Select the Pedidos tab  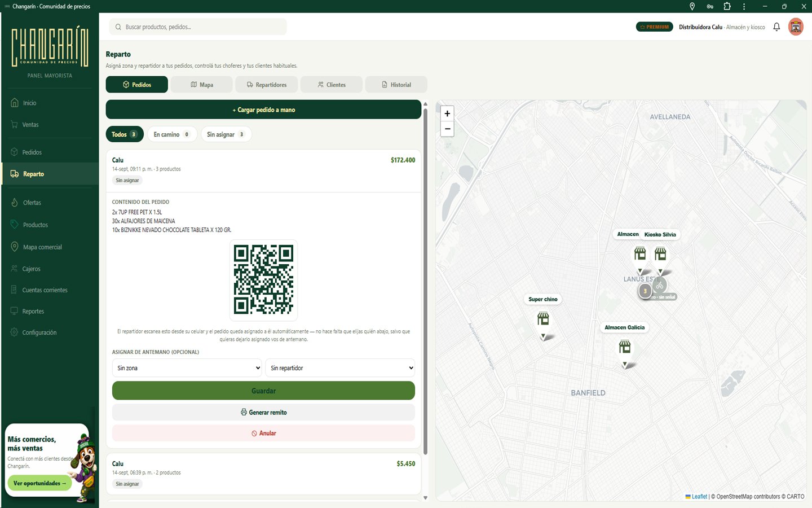click(137, 85)
